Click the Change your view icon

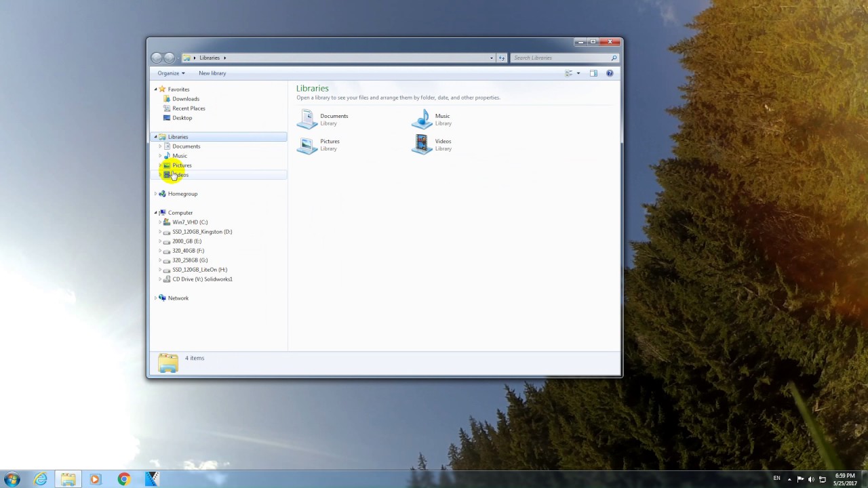[568, 73]
